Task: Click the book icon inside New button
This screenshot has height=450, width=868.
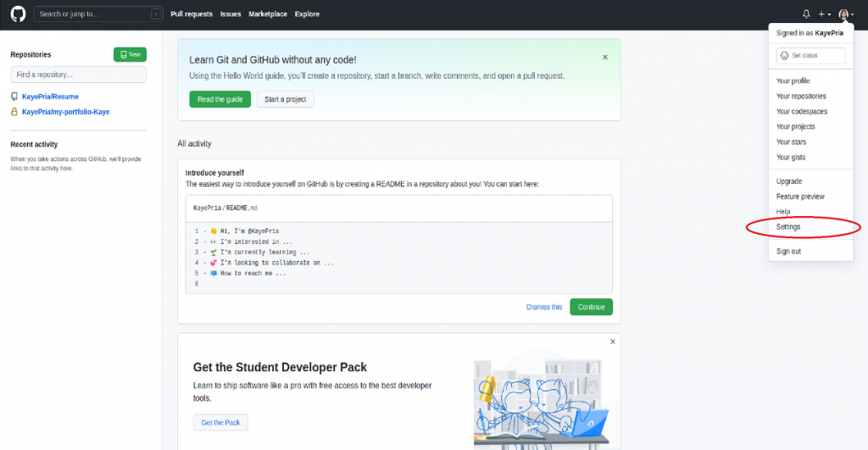Action: [x=124, y=55]
